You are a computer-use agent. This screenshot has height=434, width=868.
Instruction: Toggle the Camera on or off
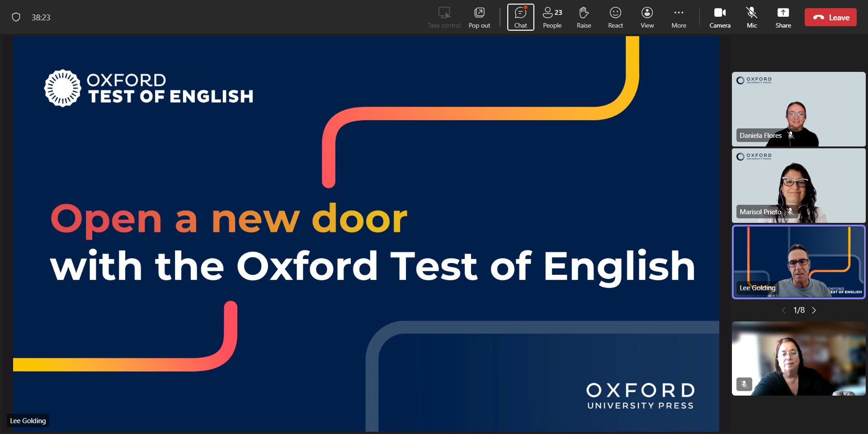(720, 17)
